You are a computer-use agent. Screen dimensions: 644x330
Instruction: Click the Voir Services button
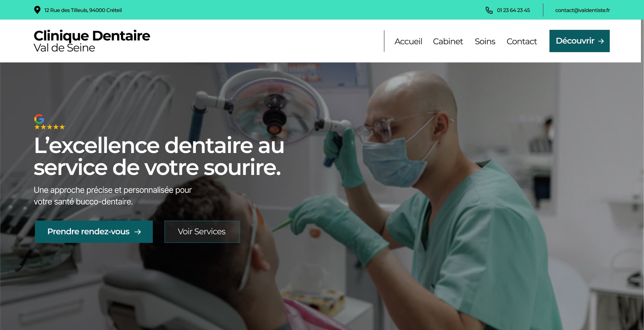[202, 232]
